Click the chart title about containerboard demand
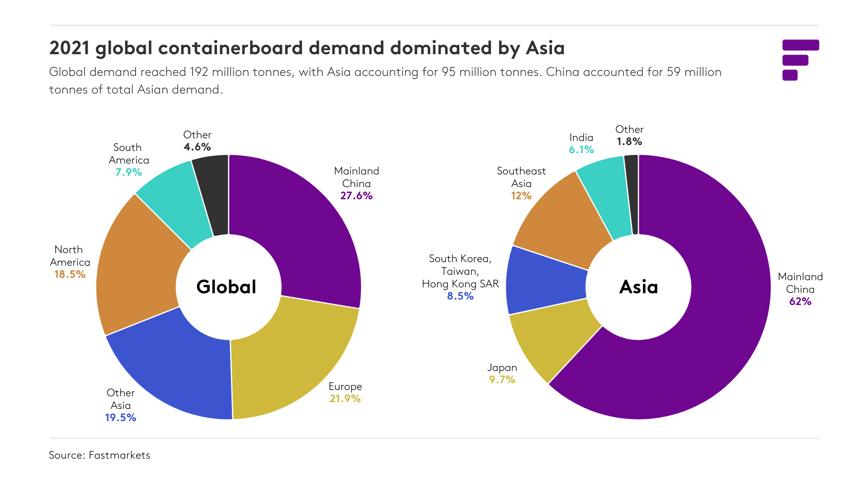The image size is (868, 488). (x=307, y=48)
